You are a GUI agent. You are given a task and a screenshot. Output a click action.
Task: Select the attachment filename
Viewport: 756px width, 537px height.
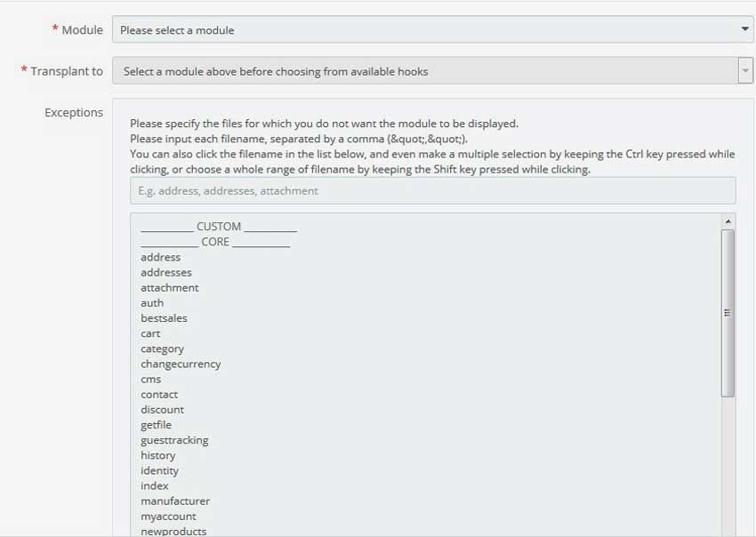[x=170, y=287]
